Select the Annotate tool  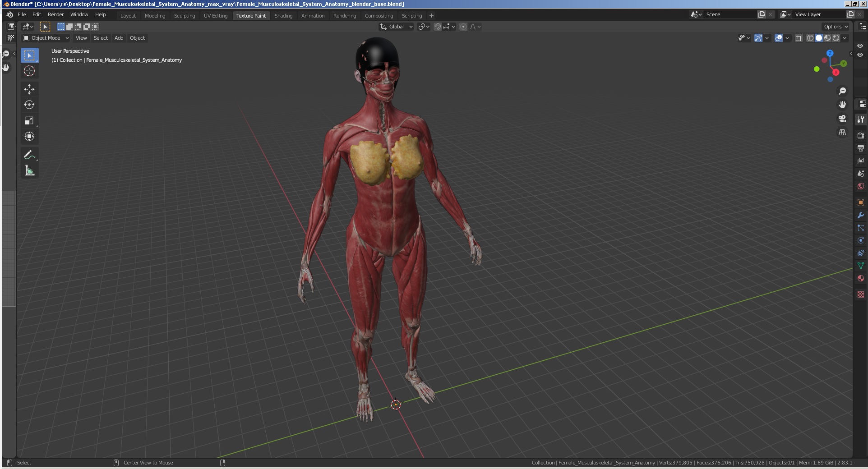29,155
